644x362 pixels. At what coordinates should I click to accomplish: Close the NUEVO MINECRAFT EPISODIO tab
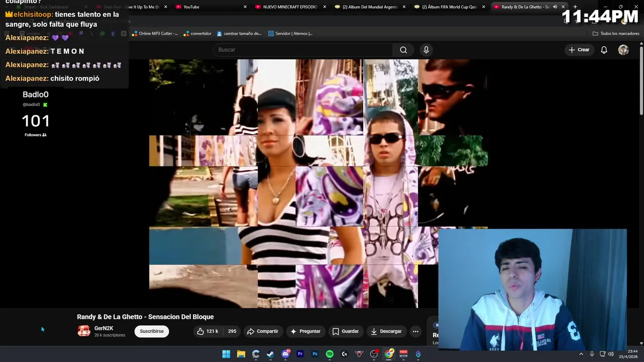325,7
